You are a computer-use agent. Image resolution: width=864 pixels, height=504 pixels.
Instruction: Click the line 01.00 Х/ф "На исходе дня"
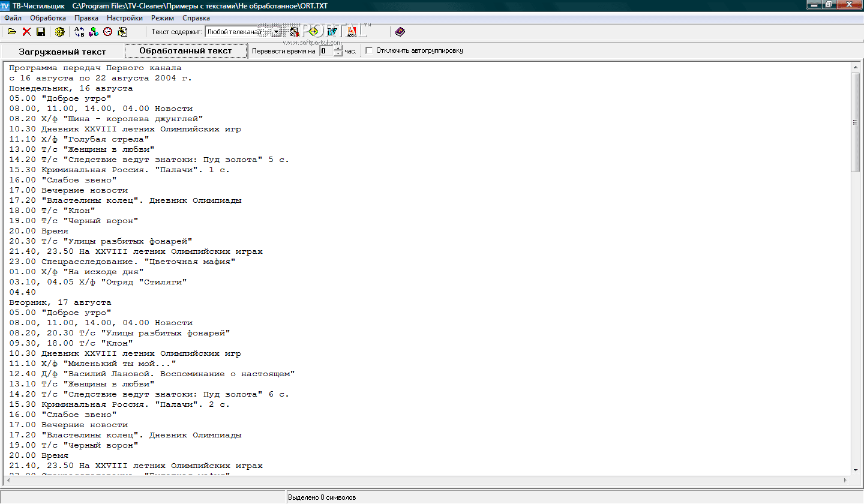(76, 272)
